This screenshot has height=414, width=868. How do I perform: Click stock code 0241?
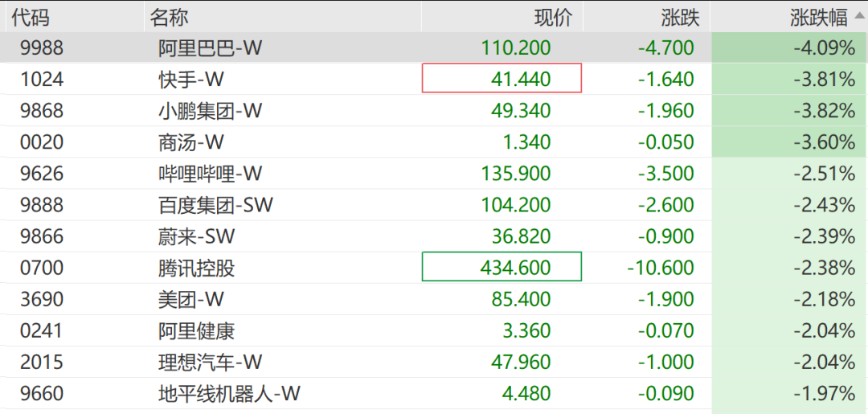click(x=42, y=331)
